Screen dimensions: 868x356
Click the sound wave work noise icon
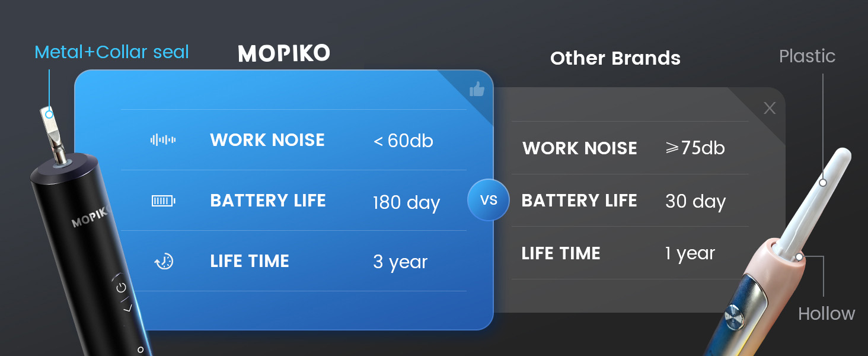click(163, 140)
